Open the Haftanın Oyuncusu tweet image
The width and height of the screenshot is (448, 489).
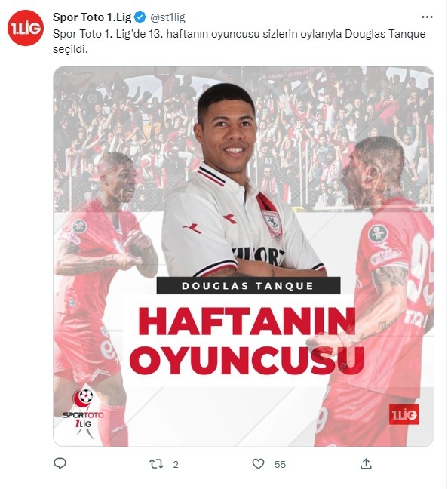[x=244, y=257]
